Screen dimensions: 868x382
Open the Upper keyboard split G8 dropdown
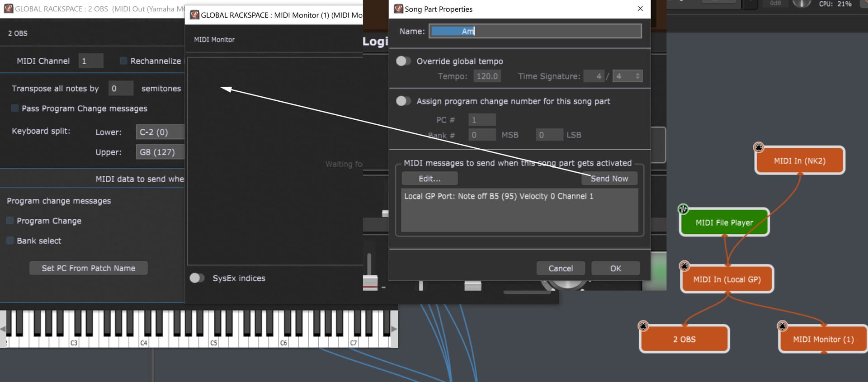click(x=160, y=152)
